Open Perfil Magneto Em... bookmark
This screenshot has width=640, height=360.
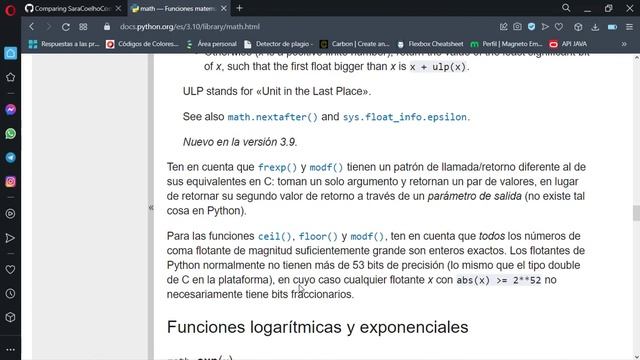coord(506,44)
